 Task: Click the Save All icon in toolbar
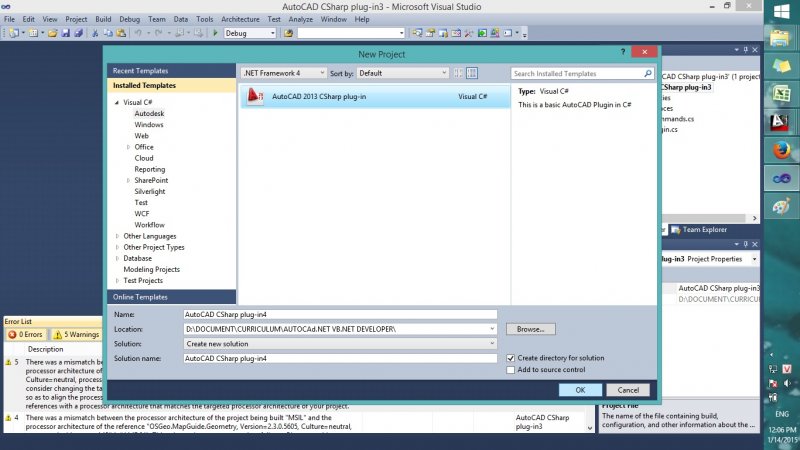79,33
